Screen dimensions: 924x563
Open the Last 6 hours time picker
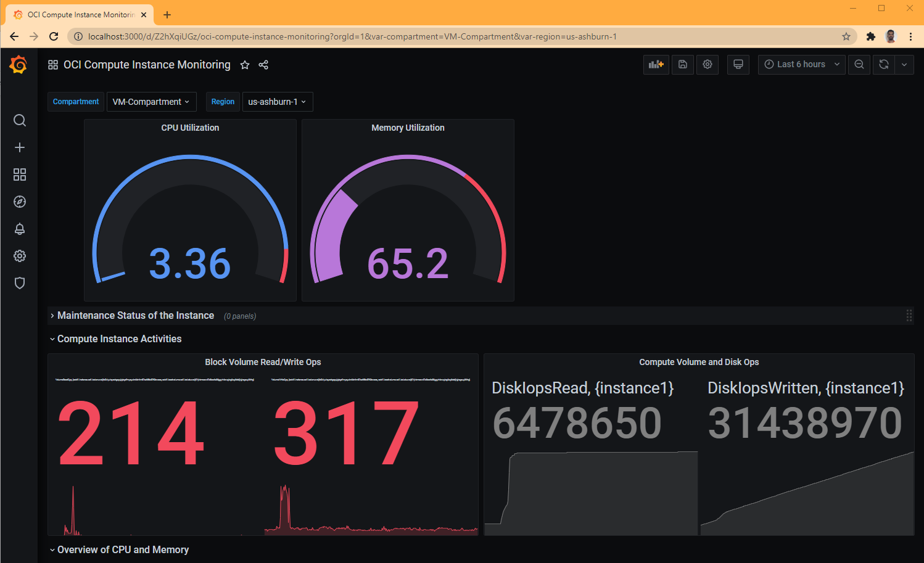(x=801, y=64)
